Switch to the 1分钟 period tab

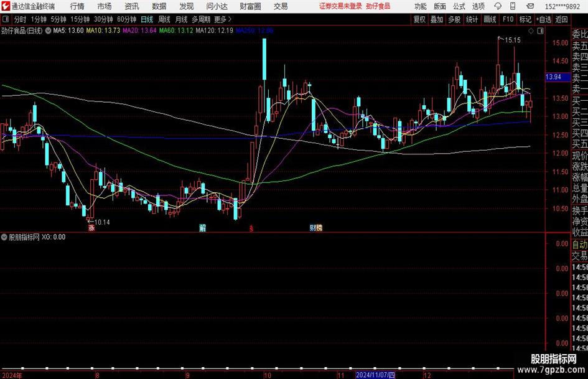38,19
